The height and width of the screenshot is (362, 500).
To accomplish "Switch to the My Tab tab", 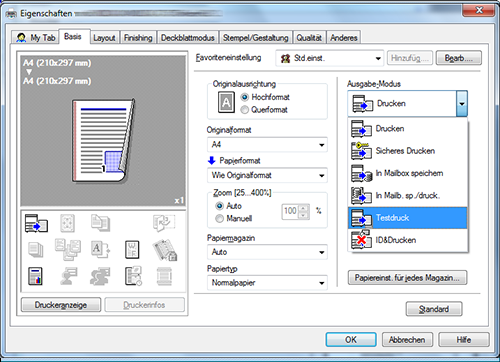I will [35, 38].
